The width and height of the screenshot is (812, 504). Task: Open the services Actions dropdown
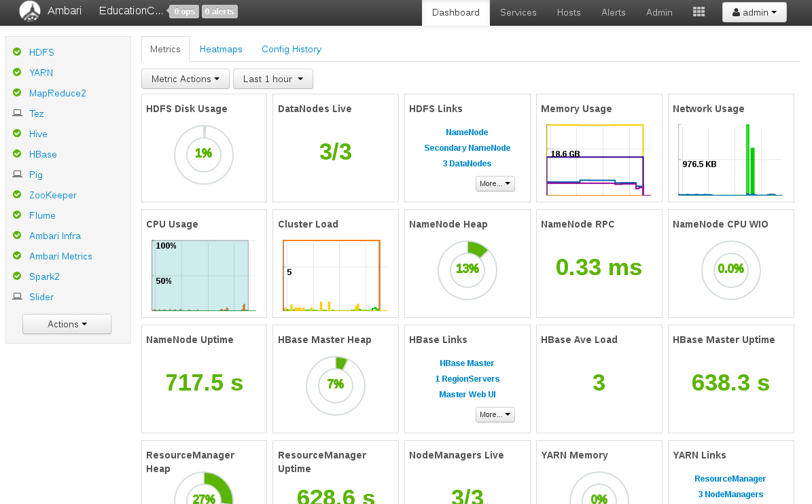[x=67, y=324]
